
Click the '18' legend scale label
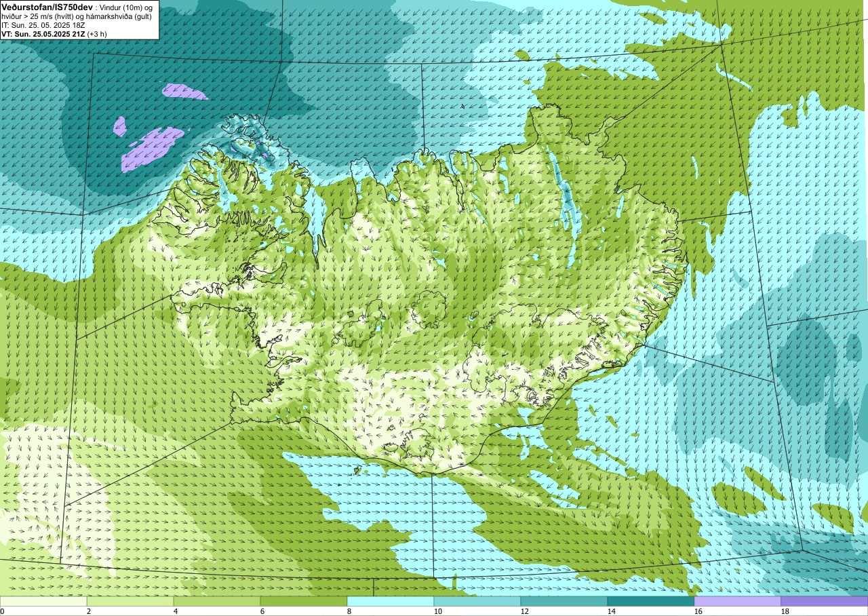click(x=785, y=611)
